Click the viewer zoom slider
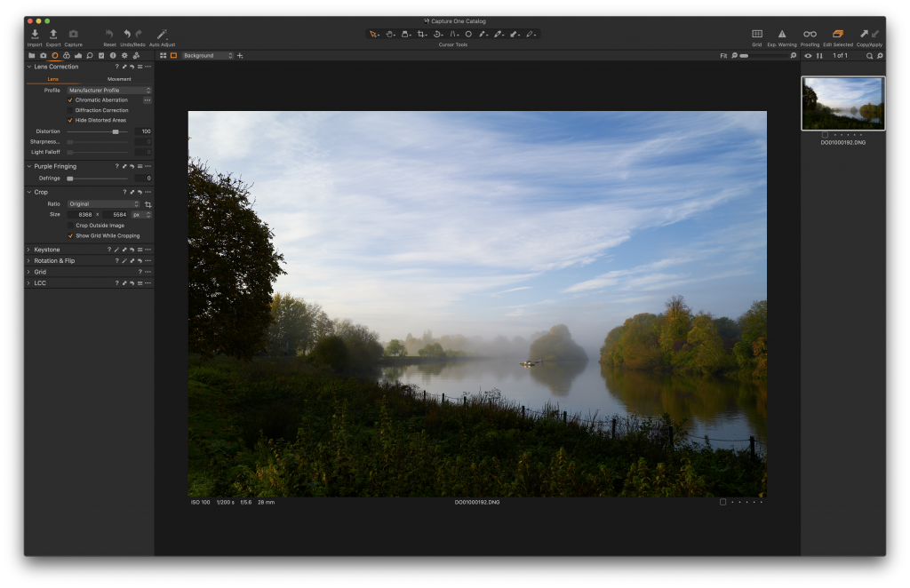Viewport: 910px width, 588px height. (x=764, y=56)
